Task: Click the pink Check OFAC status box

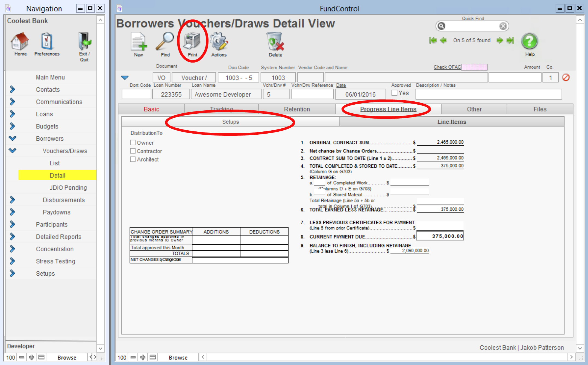Action: (474, 67)
